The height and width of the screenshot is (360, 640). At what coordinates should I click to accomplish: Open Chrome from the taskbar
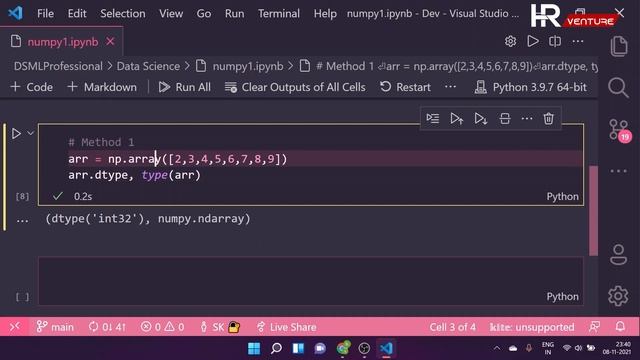click(x=343, y=348)
